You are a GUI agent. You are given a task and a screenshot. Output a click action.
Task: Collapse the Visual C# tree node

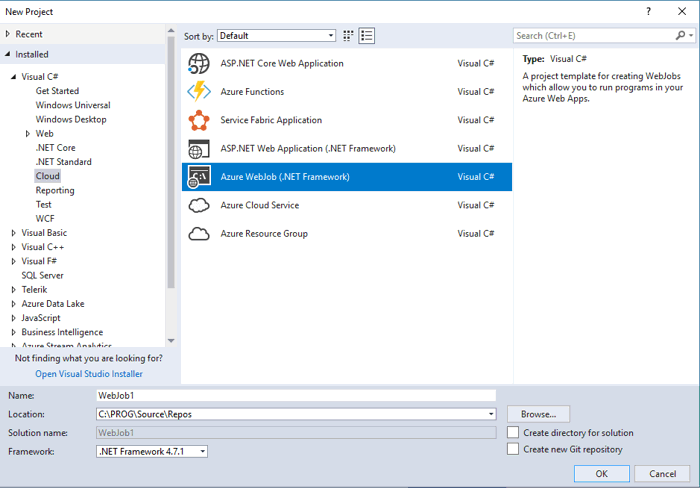(x=14, y=77)
